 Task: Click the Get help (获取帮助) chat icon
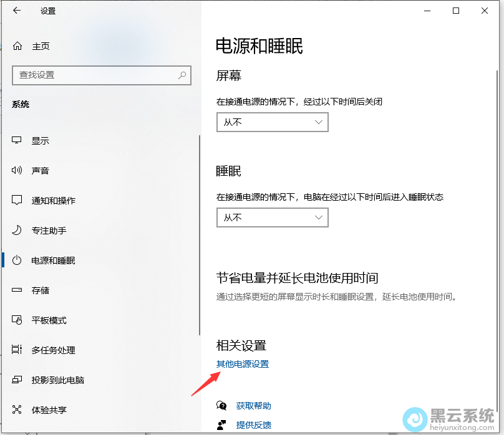click(221, 406)
